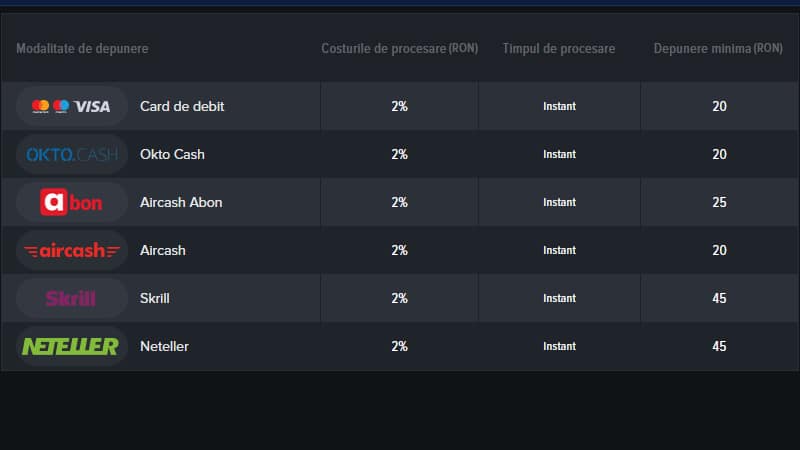Select the Skrill method name text
The width and height of the screenshot is (800, 450).
point(155,298)
